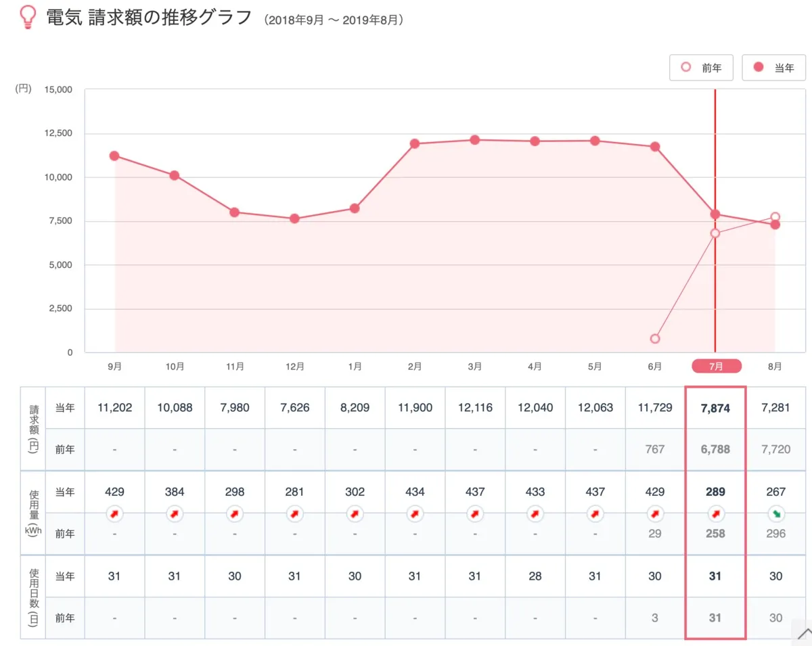Click the hollow 前年 data point for 6月

click(x=655, y=339)
